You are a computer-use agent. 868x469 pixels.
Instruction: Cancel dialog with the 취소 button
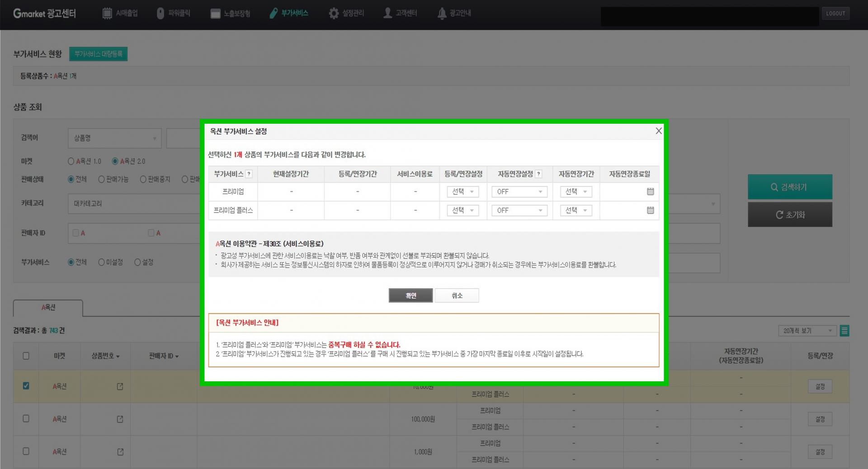(457, 295)
